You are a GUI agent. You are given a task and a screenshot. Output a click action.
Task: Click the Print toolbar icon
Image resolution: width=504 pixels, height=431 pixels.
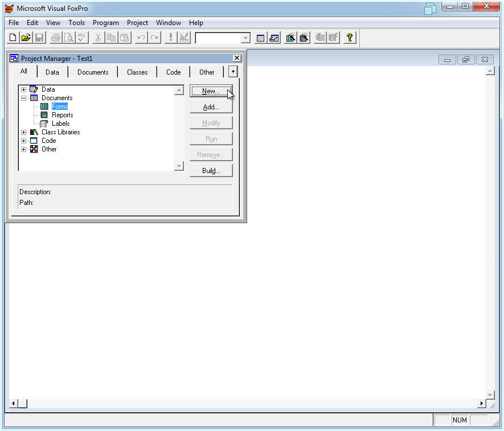[x=56, y=38]
